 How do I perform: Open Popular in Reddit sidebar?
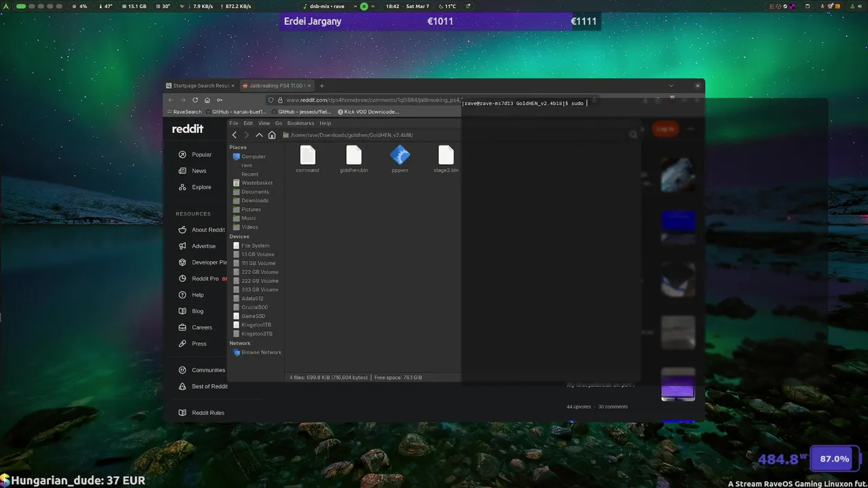click(x=195, y=155)
